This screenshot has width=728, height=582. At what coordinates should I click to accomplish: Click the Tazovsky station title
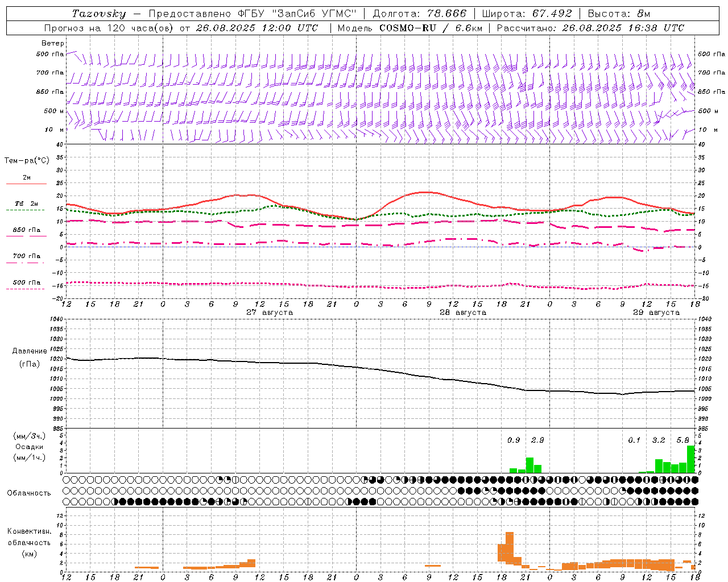[99, 14]
